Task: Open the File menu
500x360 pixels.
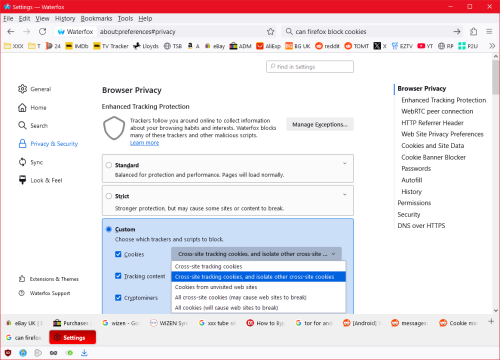Action: 8,18
